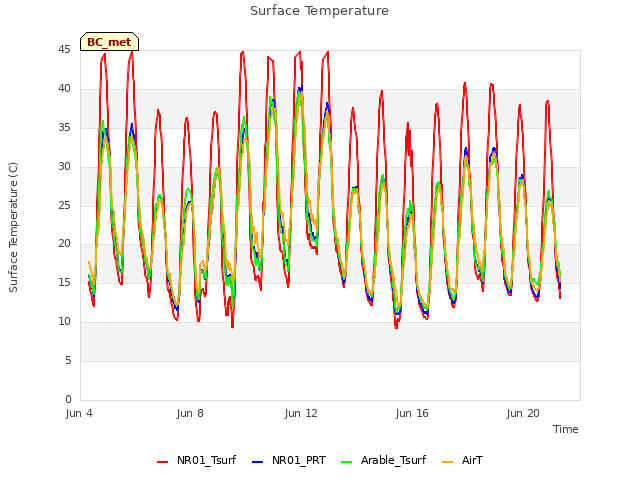Toggle the Arable_Tsurf legend entry
The width and height of the screenshot is (640, 480).
(x=384, y=460)
